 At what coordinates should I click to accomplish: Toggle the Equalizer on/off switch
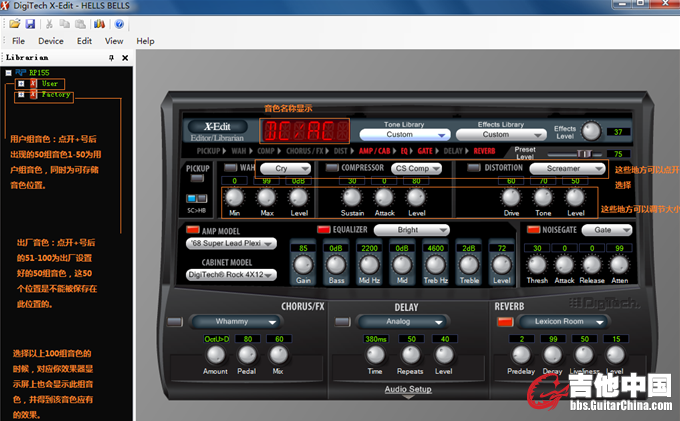(324, 229)
